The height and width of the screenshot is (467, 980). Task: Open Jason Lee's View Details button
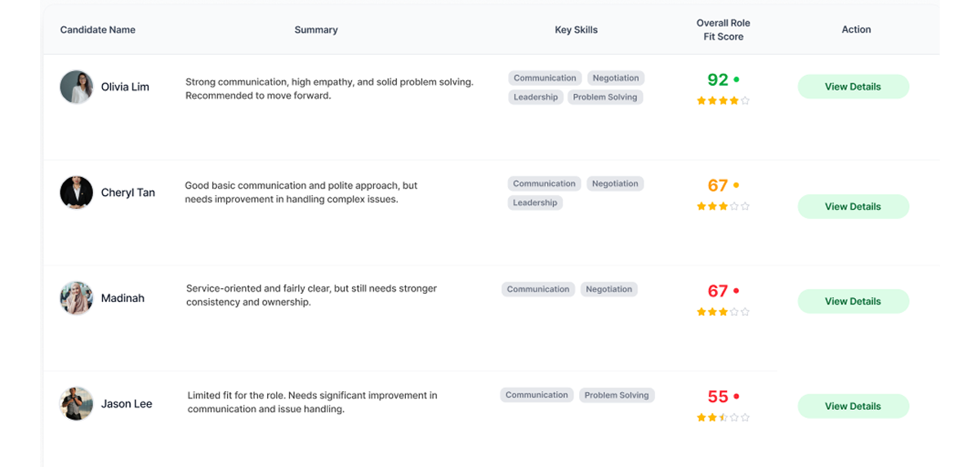(853, 406)
